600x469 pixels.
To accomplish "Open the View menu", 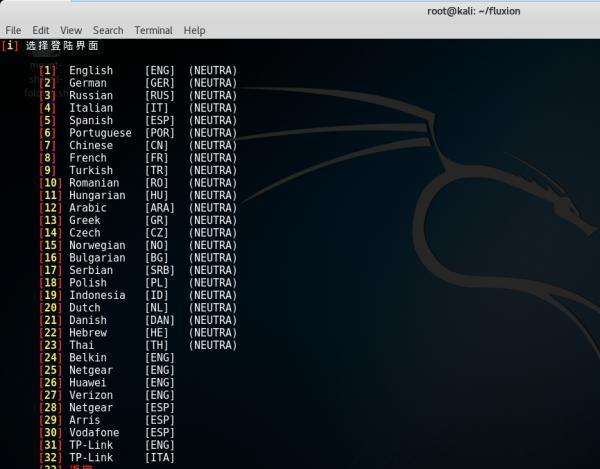I will click(71, 30).
